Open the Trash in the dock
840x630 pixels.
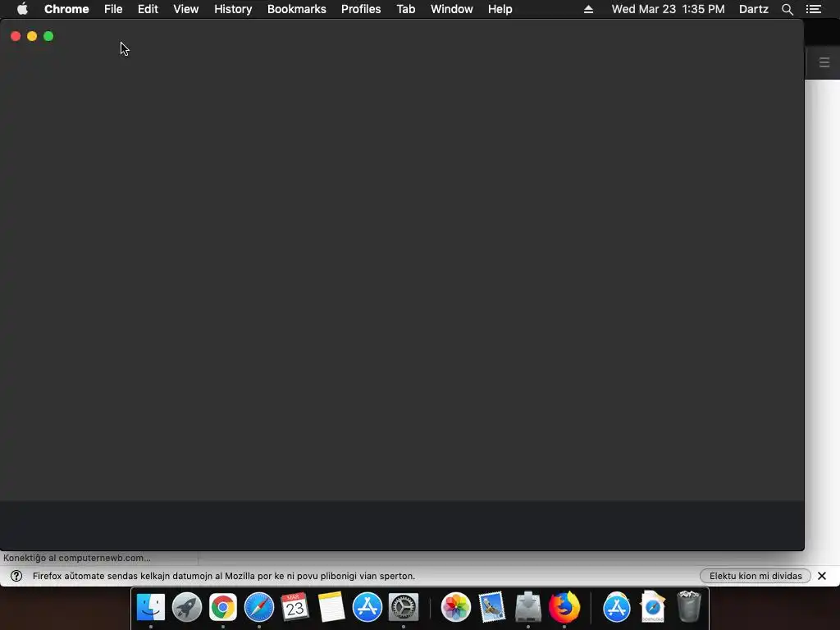(689, 607)
